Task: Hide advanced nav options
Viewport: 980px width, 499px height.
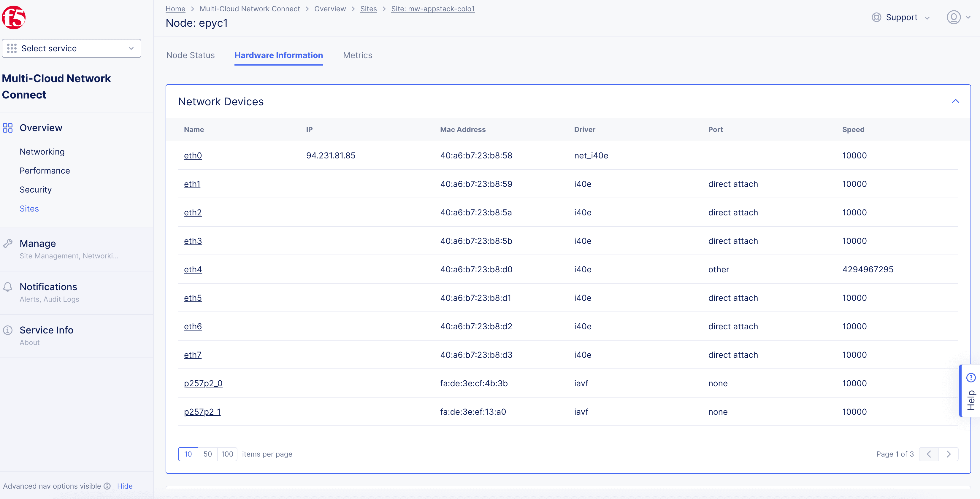Action: click(x=125, y=485)
